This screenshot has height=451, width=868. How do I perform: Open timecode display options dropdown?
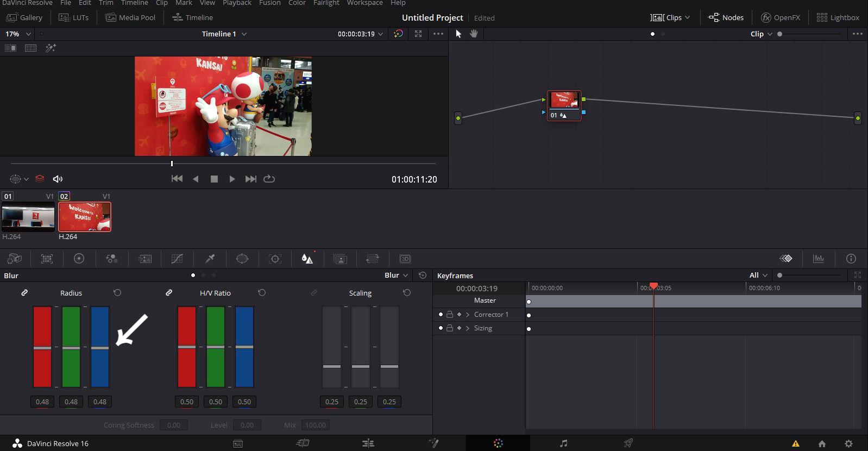click(380, 34)
